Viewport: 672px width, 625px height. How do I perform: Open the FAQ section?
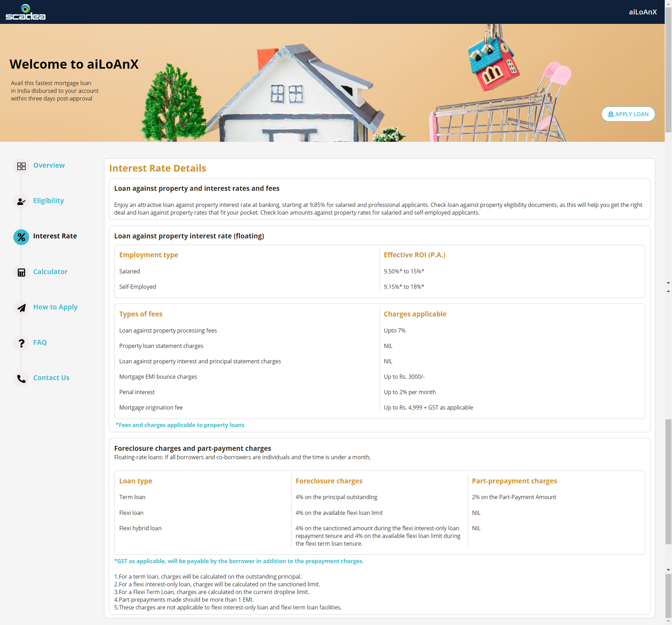point(40,342)
